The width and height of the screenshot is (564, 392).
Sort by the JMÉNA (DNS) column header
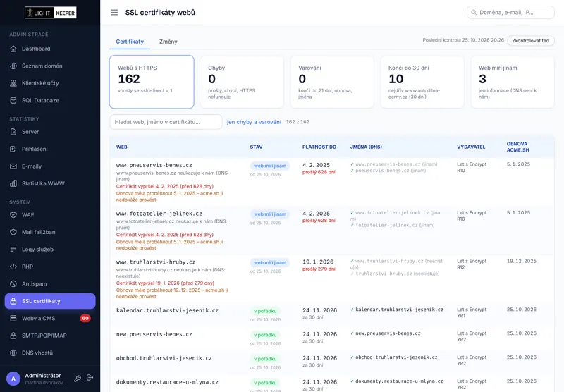[366, 147]
